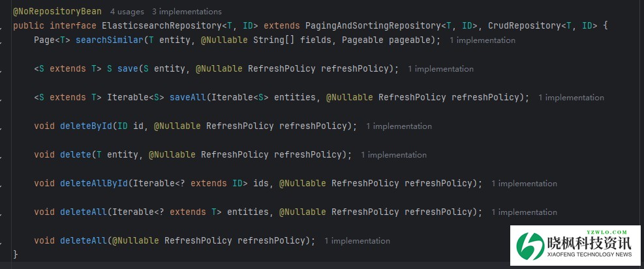Screen dimensions: 644x269
Task: Click "1 implementation" hint beside deleteAllById
Action: pos(524,184)
